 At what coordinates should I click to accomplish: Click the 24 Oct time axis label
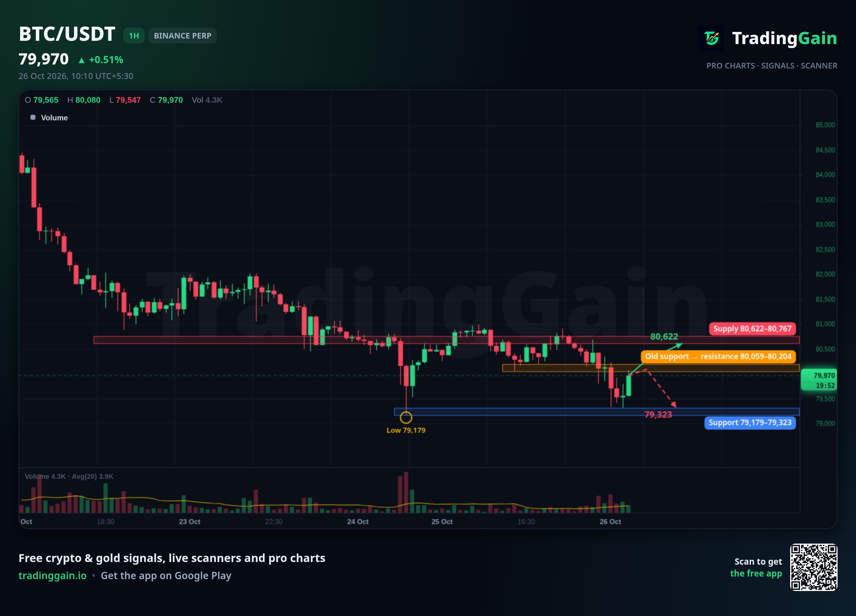click(x=358, y=521)
